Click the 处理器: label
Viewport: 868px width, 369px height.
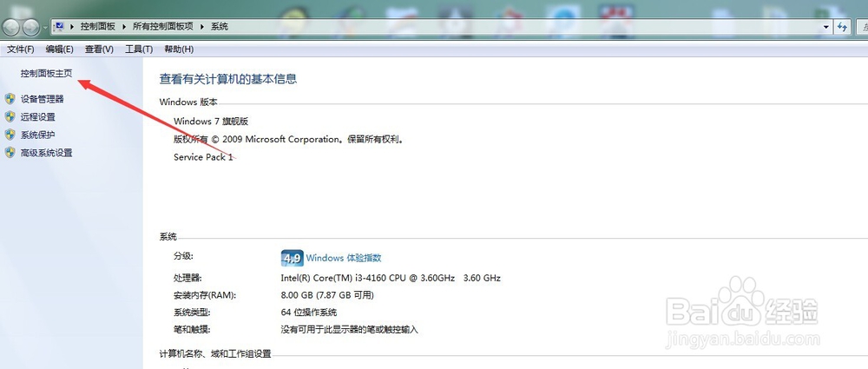187,278
